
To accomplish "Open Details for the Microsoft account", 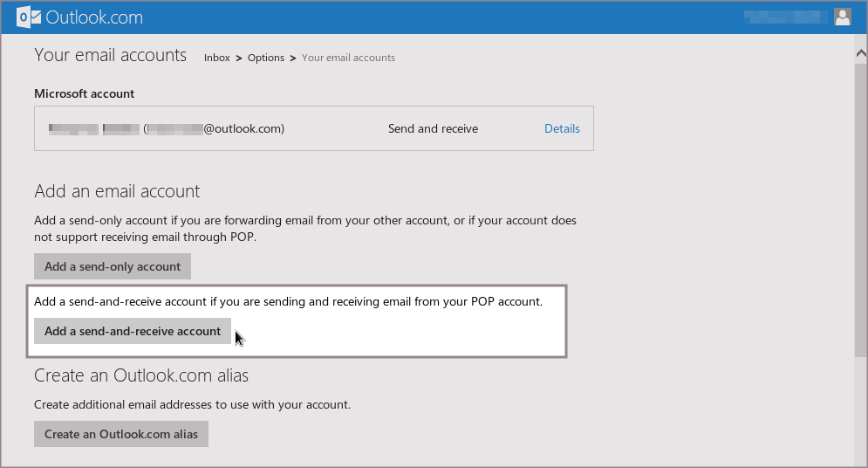I will coord(562,128).
